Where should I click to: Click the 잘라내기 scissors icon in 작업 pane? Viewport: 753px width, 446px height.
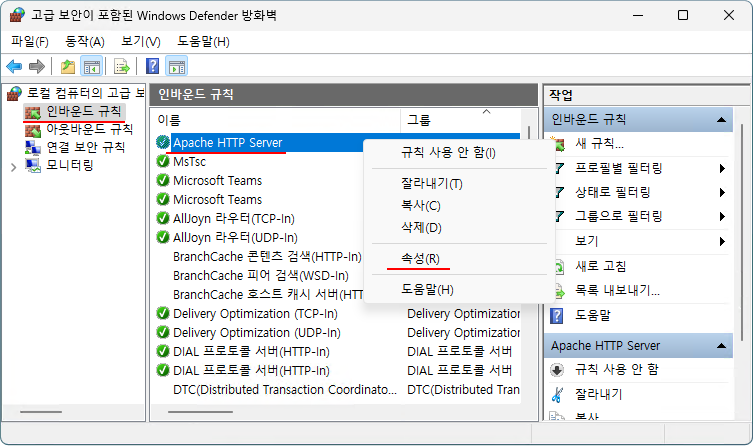[x=557, y=395]
